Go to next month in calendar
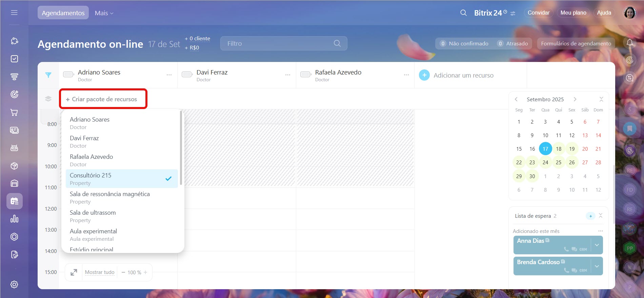The image size is (644, 298). coord(575,99)
